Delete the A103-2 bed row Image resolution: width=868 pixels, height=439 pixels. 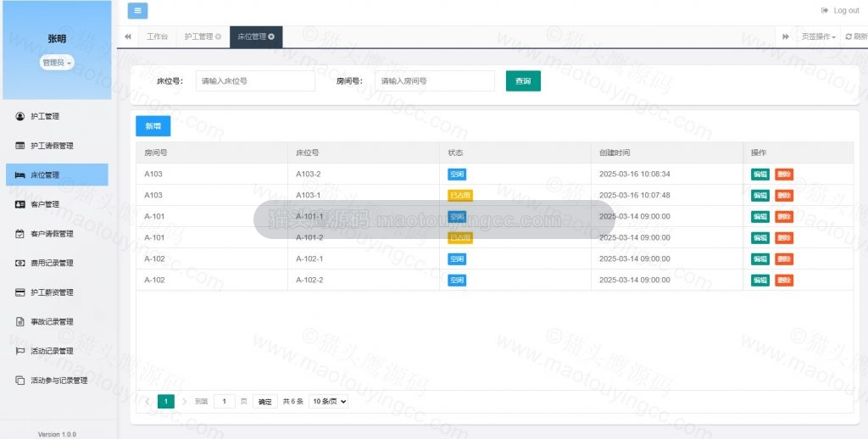[x=784, y=175]
